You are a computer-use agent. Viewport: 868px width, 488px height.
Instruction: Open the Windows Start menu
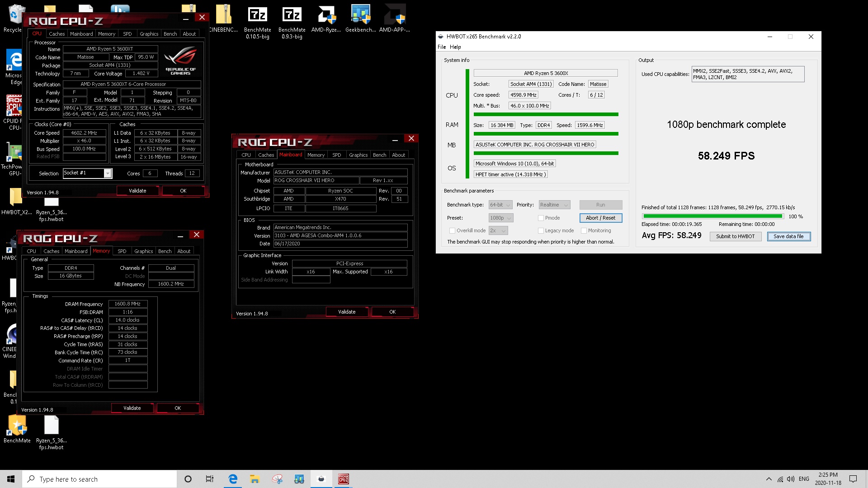(11, 479)
